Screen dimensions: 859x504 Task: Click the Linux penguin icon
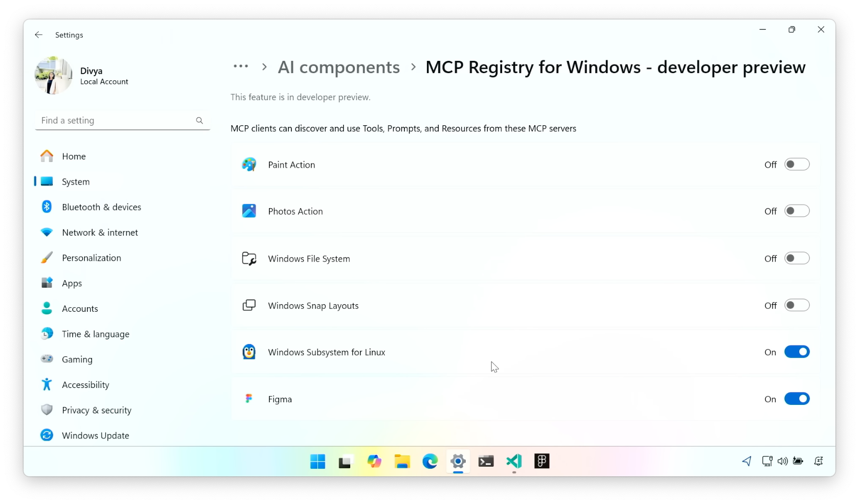point(249,352)
